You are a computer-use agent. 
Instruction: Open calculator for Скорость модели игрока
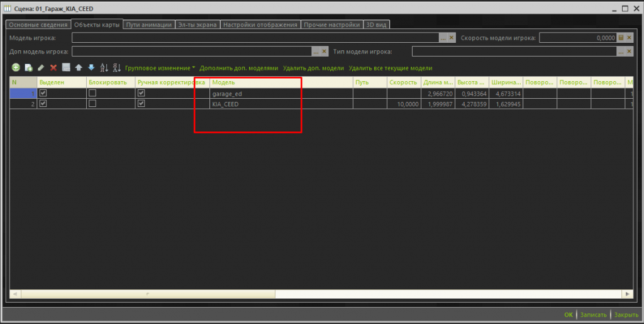click(x=621, y=38)
